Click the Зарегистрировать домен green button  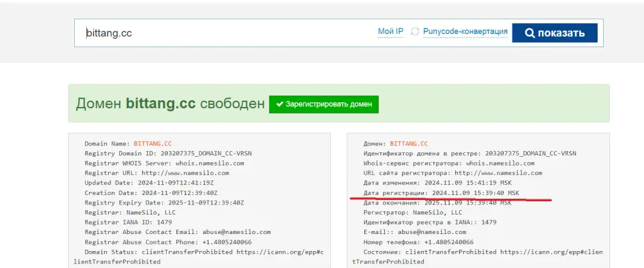[x=324, y=104]
